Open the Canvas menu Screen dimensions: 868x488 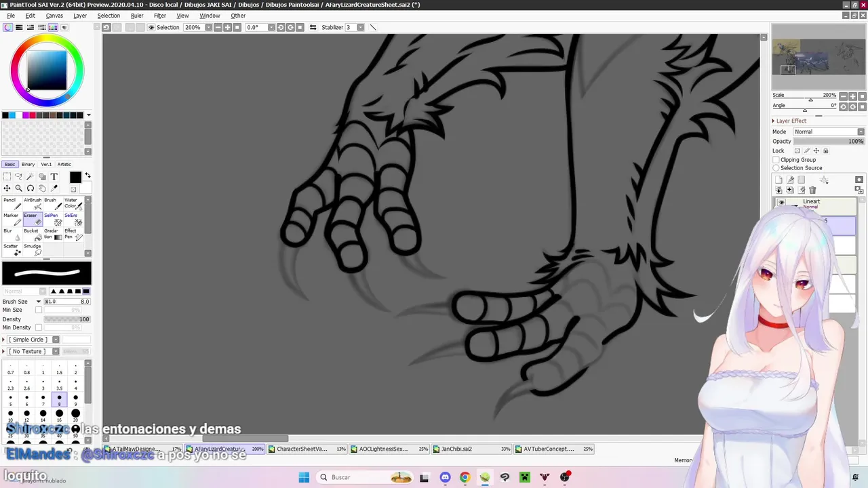pos(54,16)
